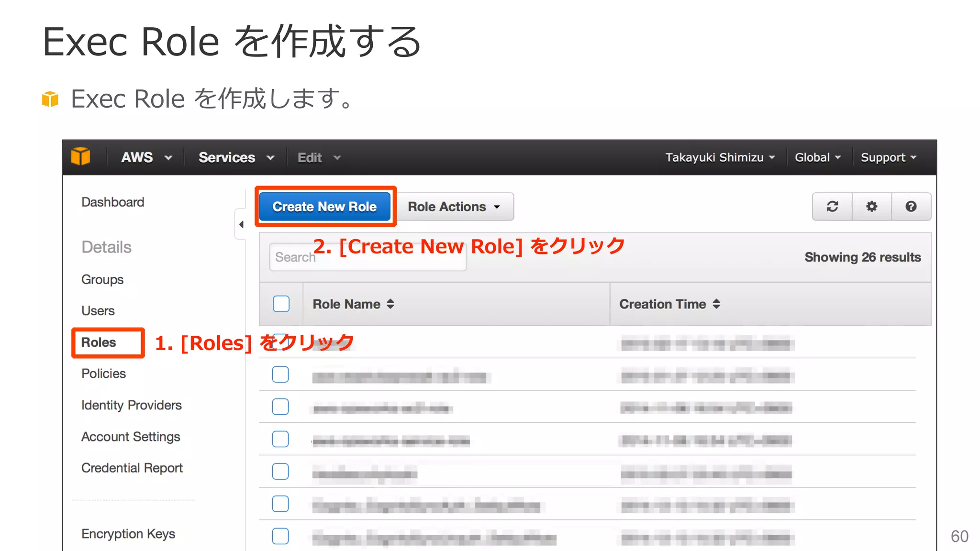Open the Role Actions dropdown
Image resolution: width=980 pixels, height=551 pixels.
click(455, 207)
